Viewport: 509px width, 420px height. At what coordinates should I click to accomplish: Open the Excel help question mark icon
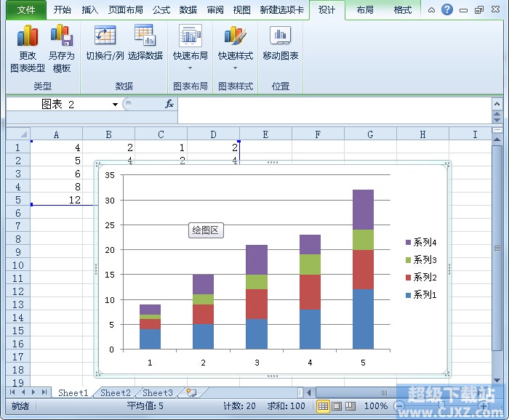click(x=447, y=9)
